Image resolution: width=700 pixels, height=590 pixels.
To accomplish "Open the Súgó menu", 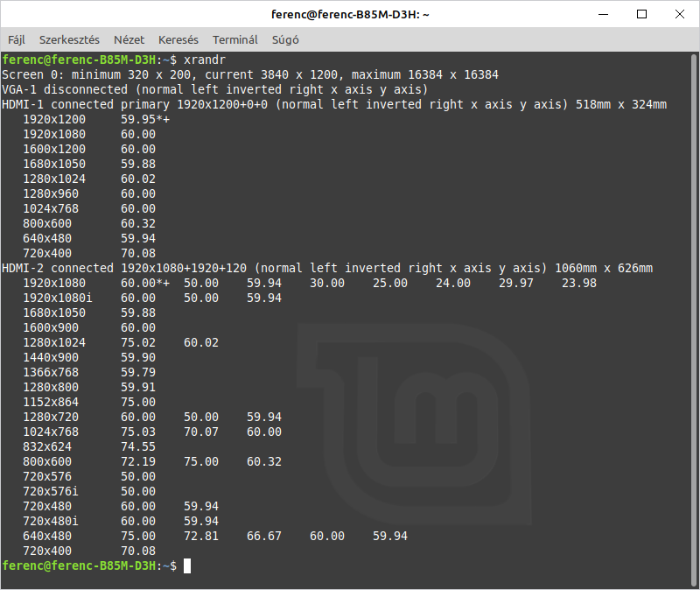I will click(x=285, y=39).
